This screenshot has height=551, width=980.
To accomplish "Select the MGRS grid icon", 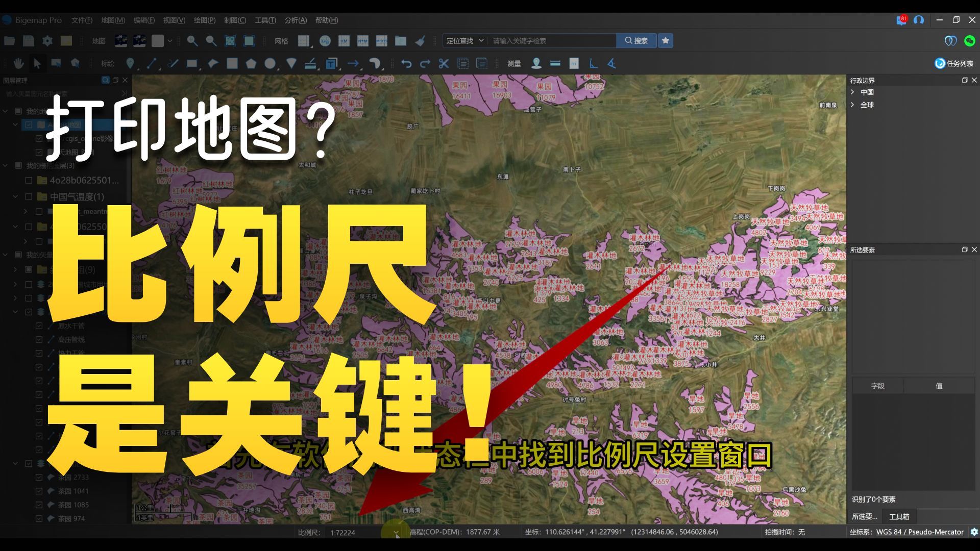I will click(x=381, y=41).
